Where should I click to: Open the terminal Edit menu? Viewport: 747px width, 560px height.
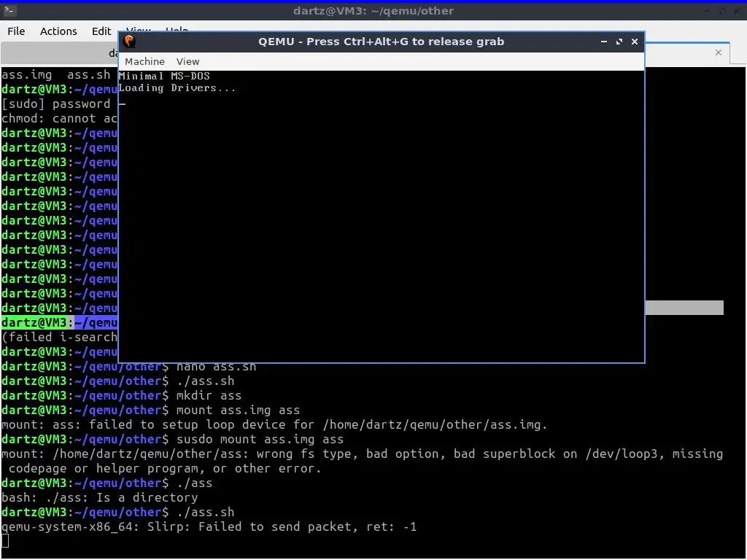click(x=101, y=31)
